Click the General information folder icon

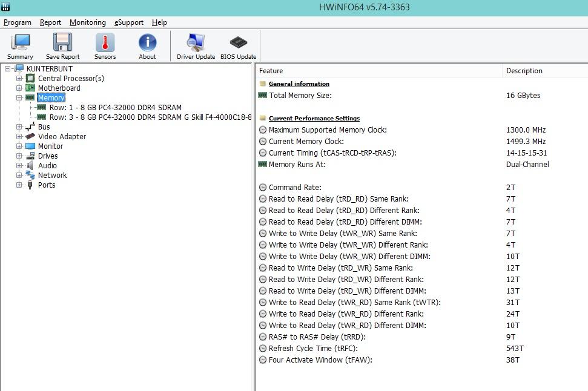(263, 84)
